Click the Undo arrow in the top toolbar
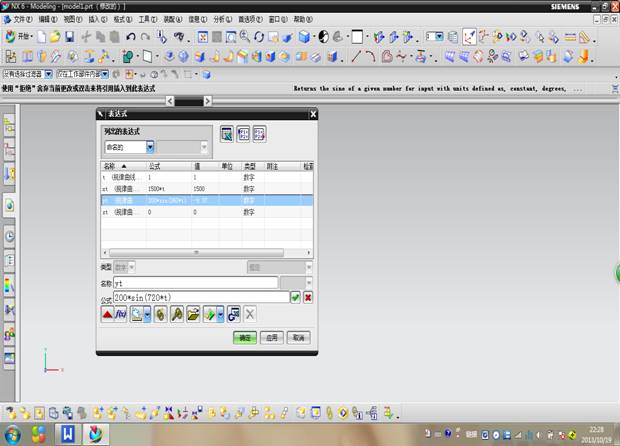Screen dimensions: 620x446 (131, 37)
